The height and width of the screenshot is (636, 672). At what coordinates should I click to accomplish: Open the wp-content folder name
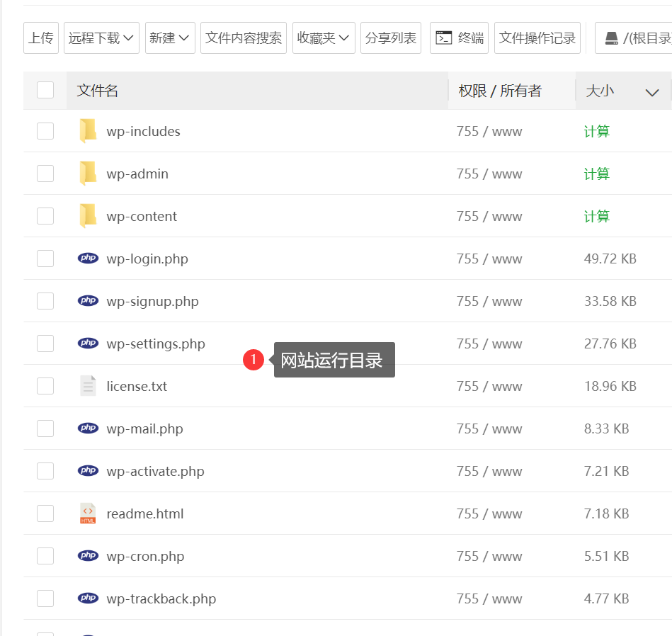142,216
